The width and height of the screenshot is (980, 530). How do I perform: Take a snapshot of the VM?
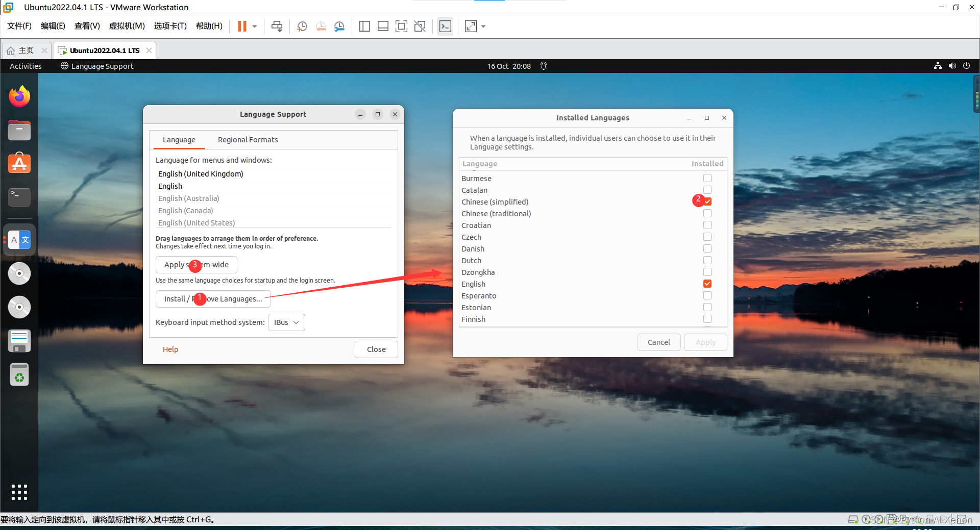point(302,27)
